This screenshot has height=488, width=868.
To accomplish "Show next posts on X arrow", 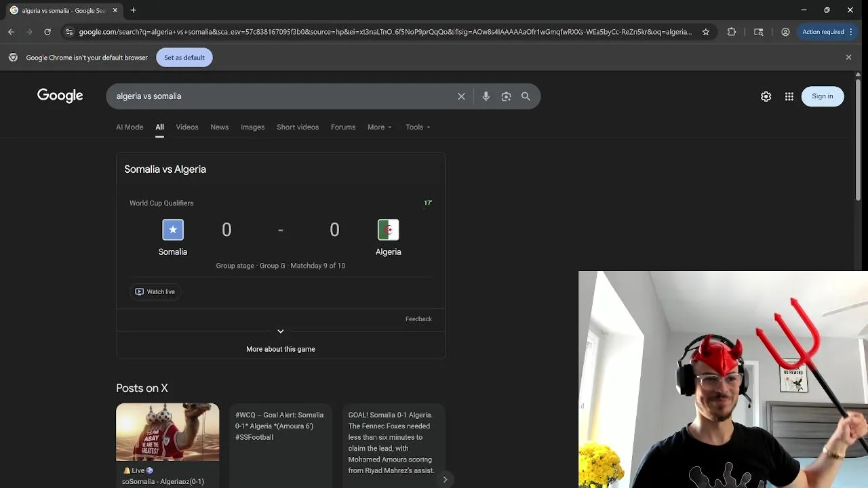I will 445,479.
